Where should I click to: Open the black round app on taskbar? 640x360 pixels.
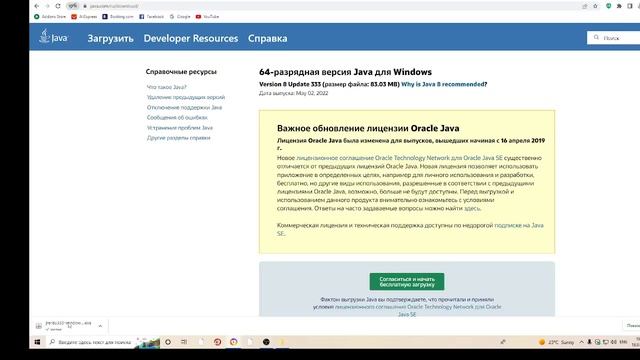pos(266,342)
